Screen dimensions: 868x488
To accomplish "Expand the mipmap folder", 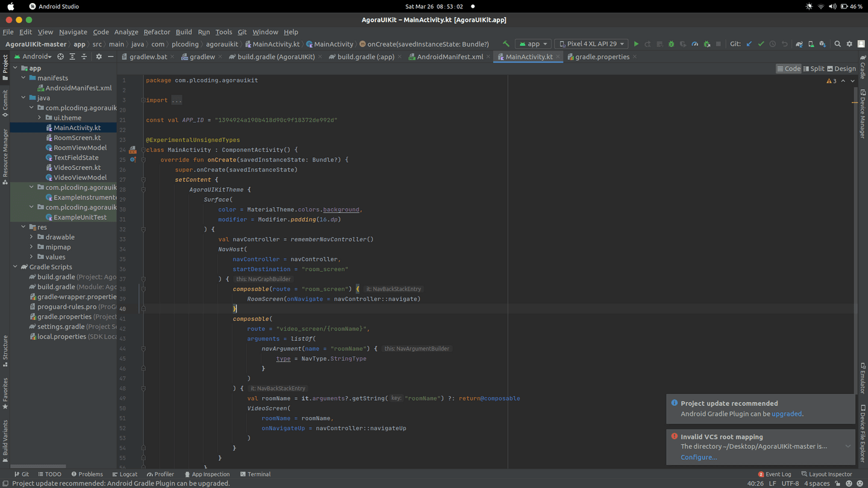I will pyautogui.click(x=31, y=247).
